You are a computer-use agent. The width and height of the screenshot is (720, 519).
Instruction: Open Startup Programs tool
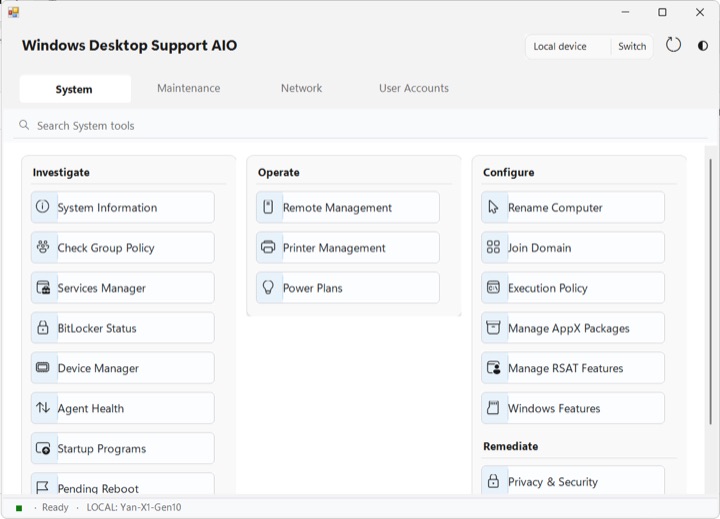coord(123,448)
